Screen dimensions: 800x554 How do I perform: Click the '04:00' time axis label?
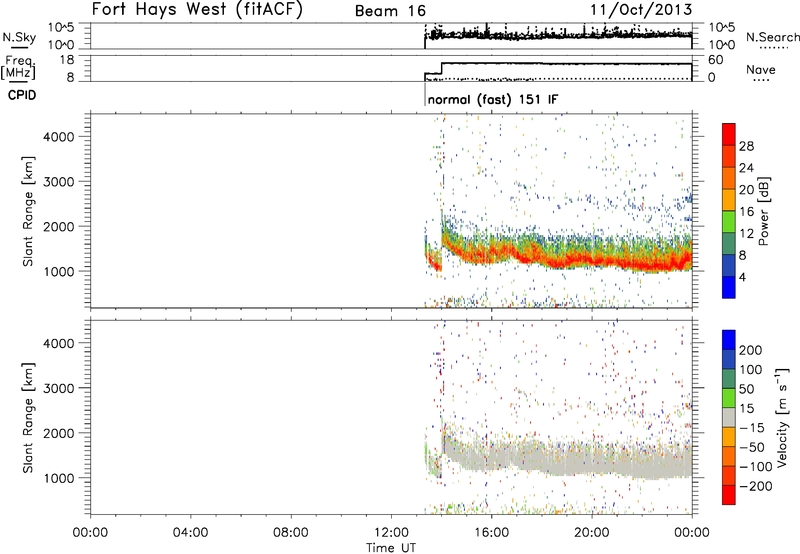point(190,533)
